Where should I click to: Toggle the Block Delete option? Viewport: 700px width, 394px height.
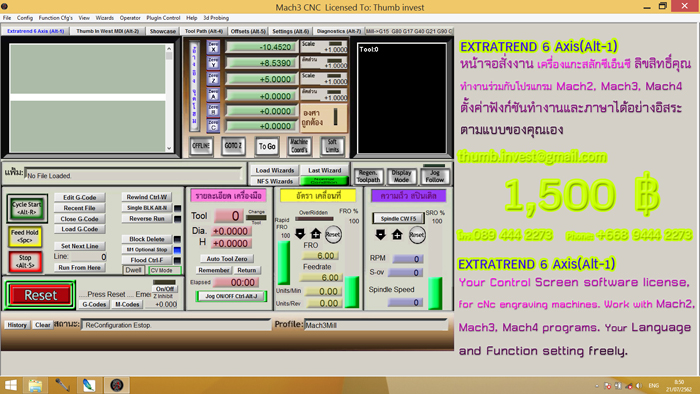click(146, 239)
